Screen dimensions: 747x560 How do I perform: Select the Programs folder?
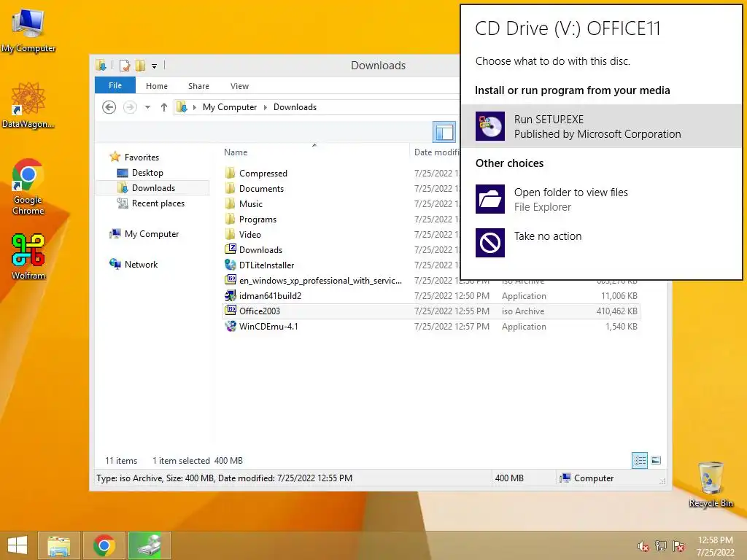[x=258, y=219]
